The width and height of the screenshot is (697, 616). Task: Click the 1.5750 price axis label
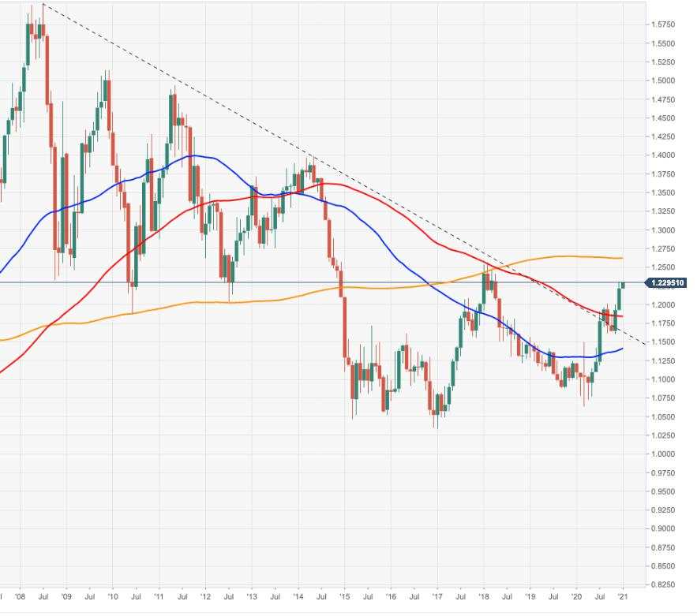(663, 24)
